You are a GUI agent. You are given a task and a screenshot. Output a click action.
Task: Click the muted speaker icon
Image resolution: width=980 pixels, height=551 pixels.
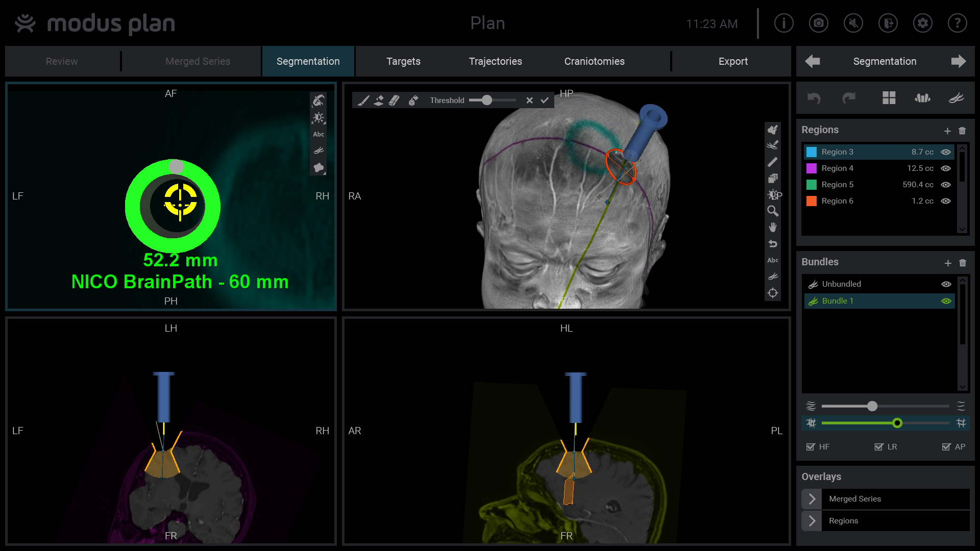[853, 23]
